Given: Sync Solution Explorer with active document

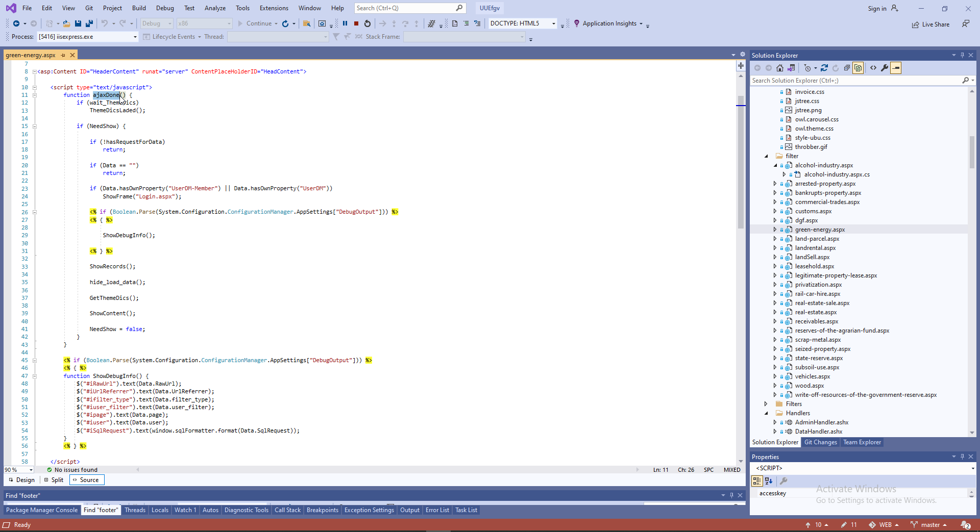Looking at the screenshot, I should (824, 68).
